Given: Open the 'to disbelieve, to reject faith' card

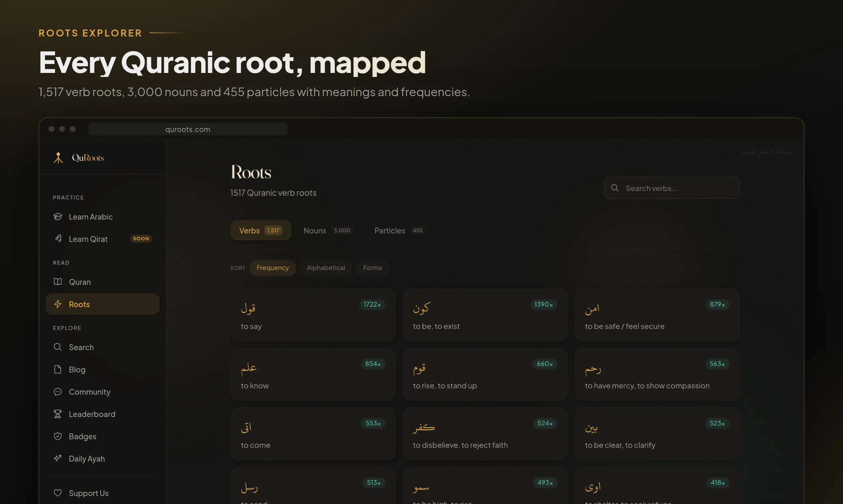Looking at the screenshot, I should (x=485, y=434).
